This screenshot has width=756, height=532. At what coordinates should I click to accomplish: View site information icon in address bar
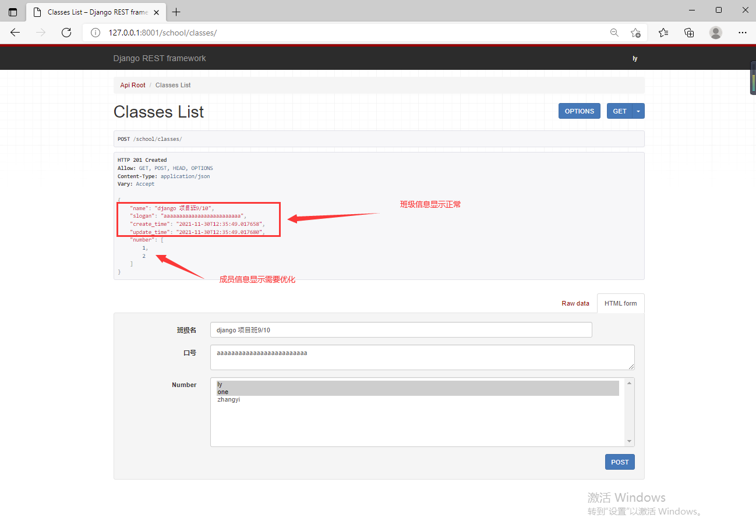tap(96, 33)
